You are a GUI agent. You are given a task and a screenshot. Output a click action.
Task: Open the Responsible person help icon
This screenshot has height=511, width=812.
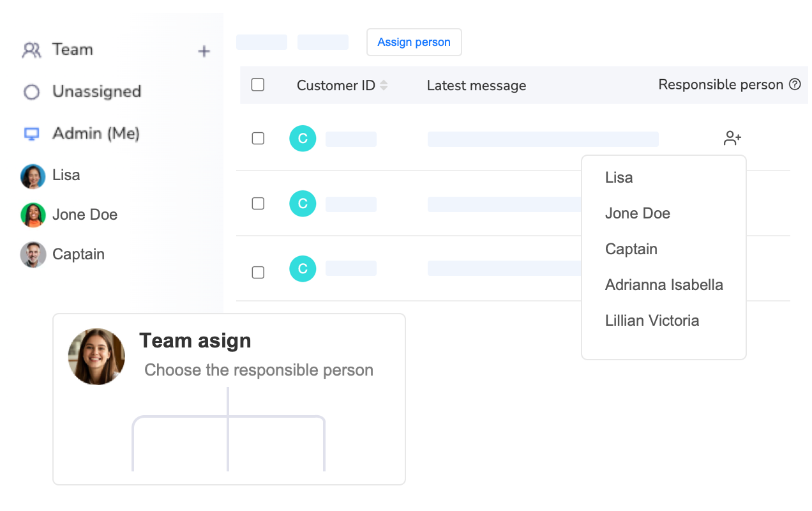[795, 84]
